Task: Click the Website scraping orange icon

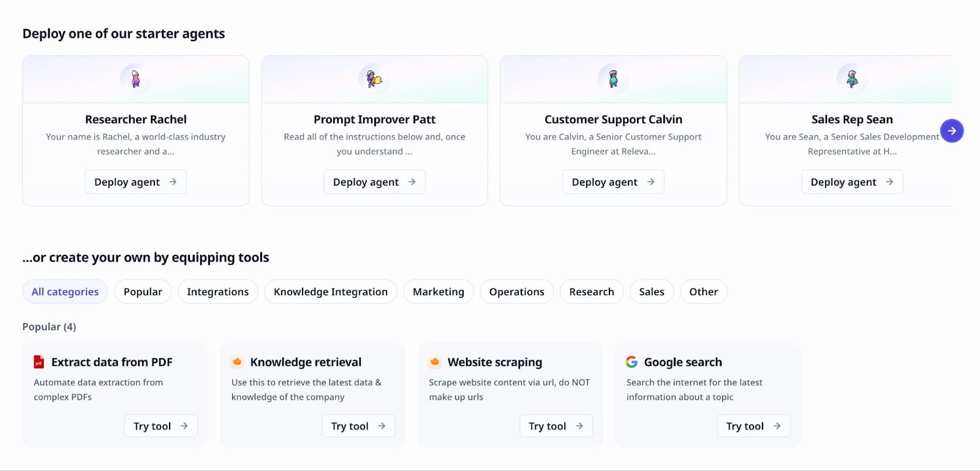Action: pos(435,362)
